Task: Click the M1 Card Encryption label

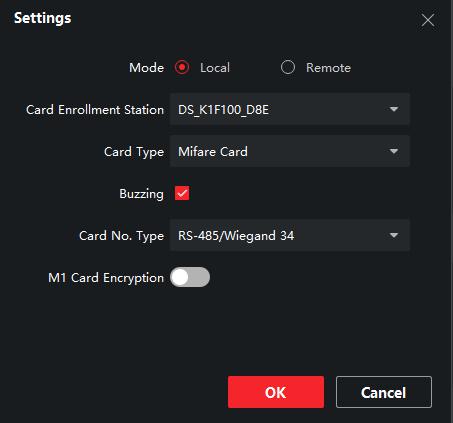Action: [x=106, y=278]
